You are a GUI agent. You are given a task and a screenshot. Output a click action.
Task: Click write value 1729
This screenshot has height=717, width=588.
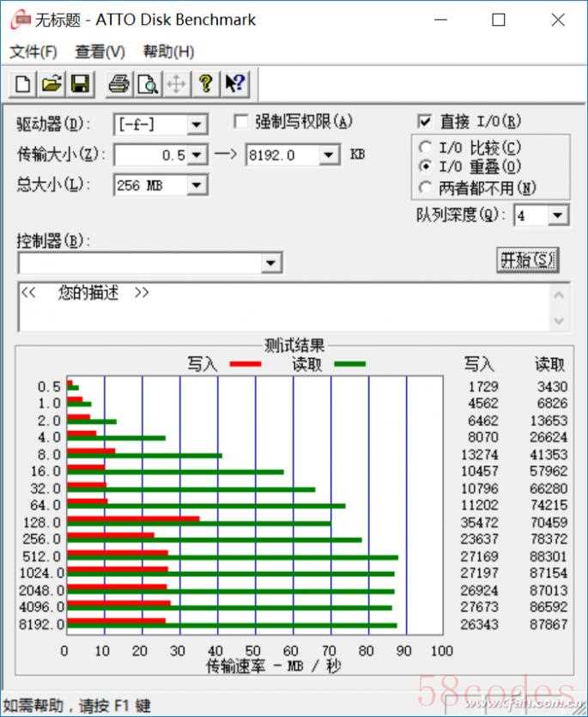pyautogui.click(x=483, y=387)
